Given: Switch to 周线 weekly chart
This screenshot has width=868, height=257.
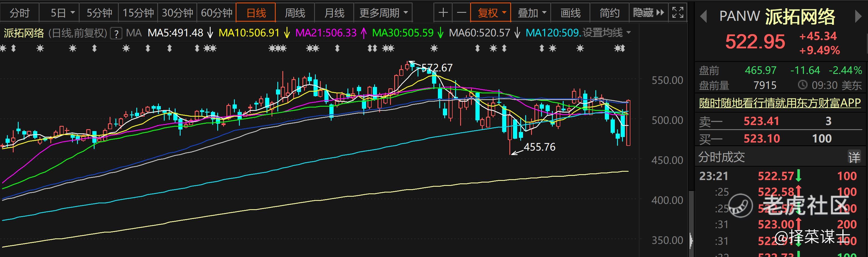Looking at the screenshot, I should pyautogui.click(x=295, y=13).
